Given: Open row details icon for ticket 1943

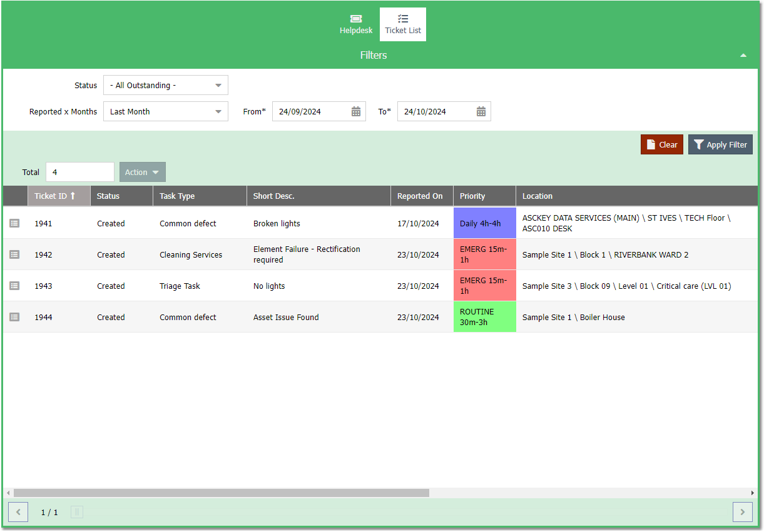Looking at the screenshot, I should (14, 286).
